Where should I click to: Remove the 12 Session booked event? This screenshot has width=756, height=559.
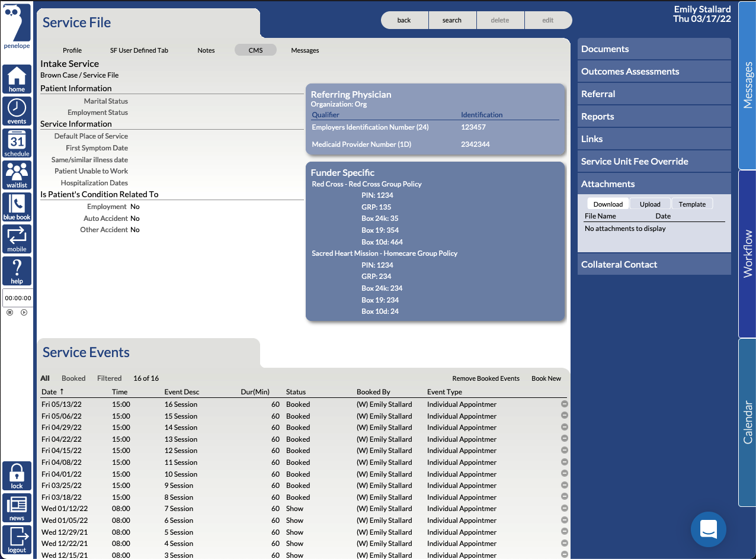(565, 450)
